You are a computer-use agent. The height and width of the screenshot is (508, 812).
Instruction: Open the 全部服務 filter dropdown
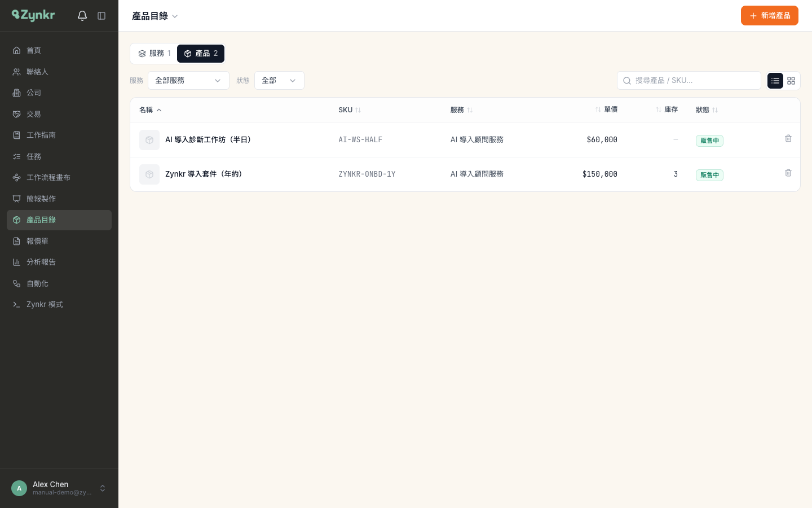click(x=188, y=80)
